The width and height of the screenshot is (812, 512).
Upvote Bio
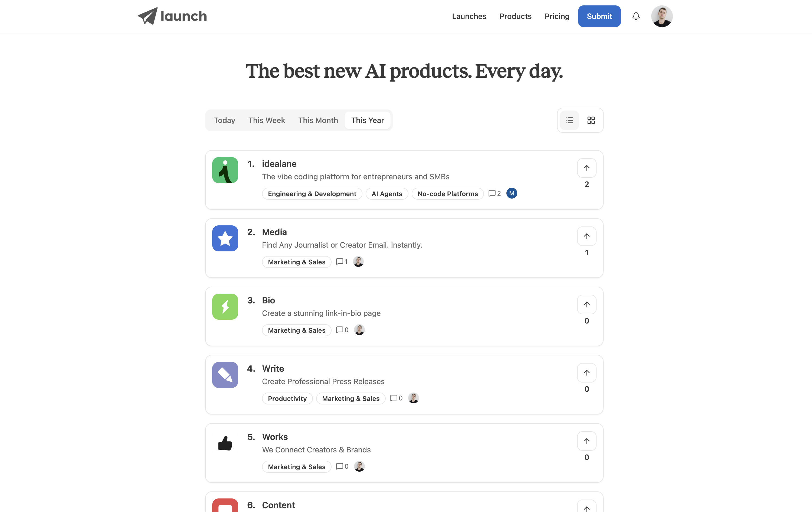pyautogui.click(x=587, y=304)
